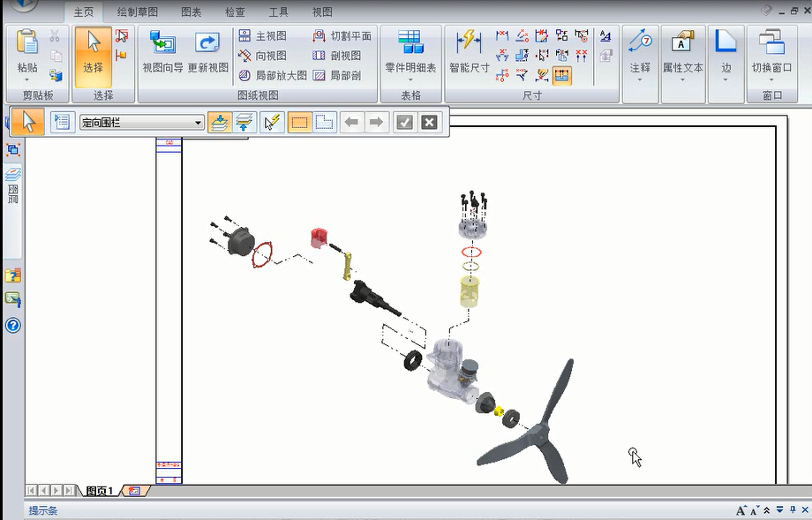Click the increase prompt text size A button
Viewport: 812px width, 520px height.
click(741, 510)
